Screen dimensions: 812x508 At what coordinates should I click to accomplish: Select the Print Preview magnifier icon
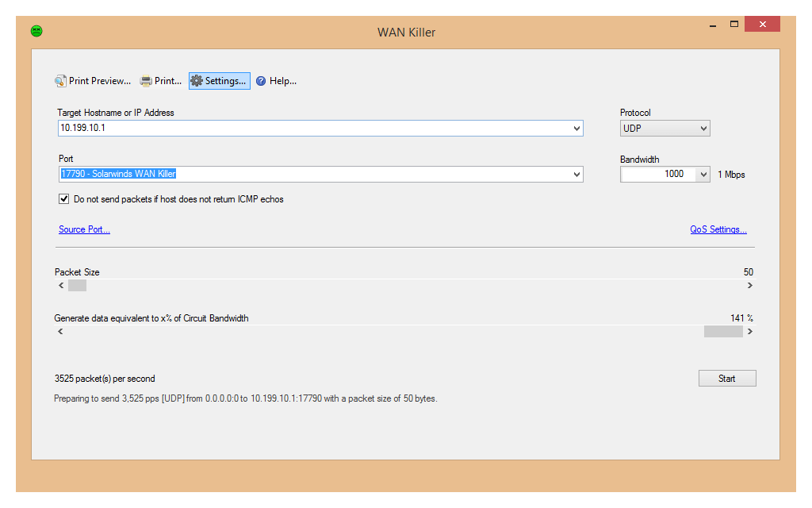click(60, 80)
